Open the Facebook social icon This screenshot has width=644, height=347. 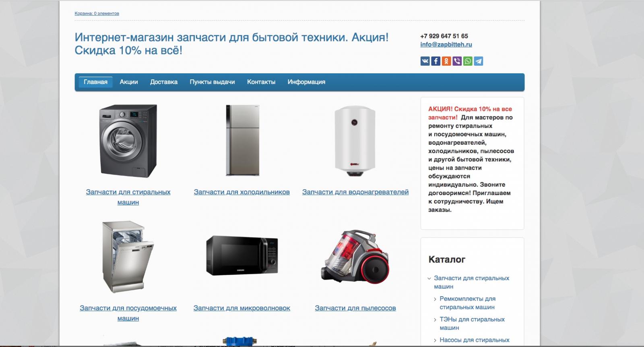[436, 61]
